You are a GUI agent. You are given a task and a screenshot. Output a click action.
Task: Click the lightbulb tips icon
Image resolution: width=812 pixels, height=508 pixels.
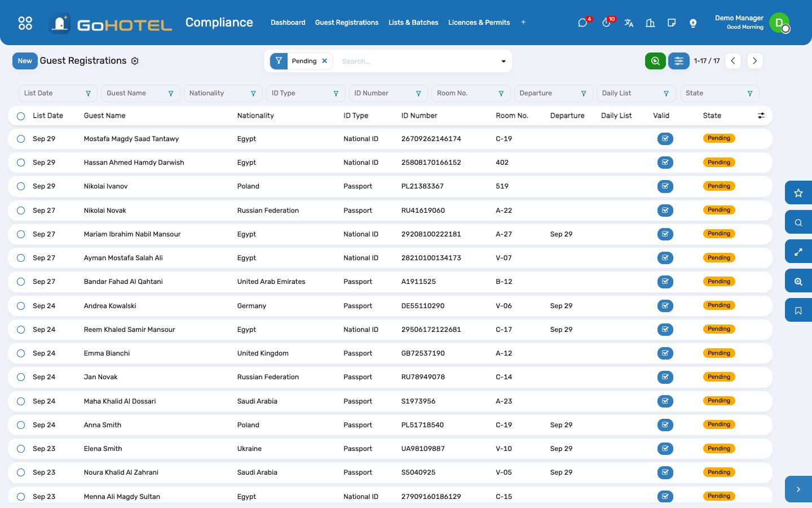693,23
